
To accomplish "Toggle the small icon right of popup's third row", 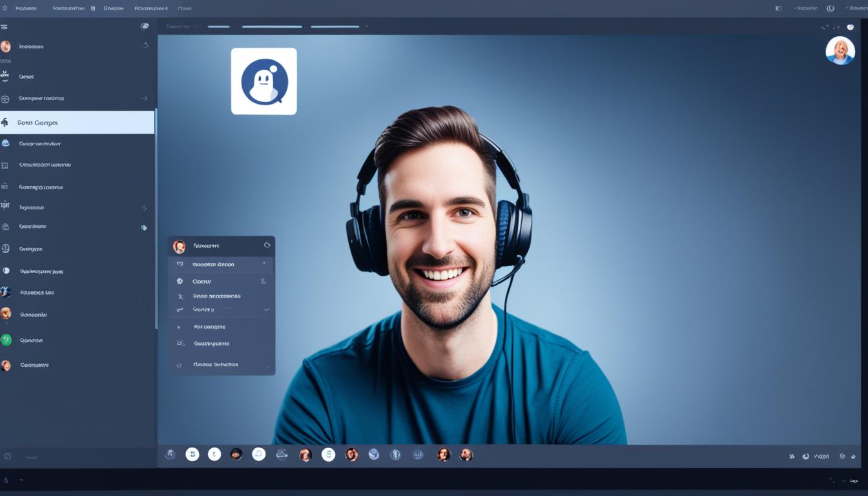I will 263,282.
